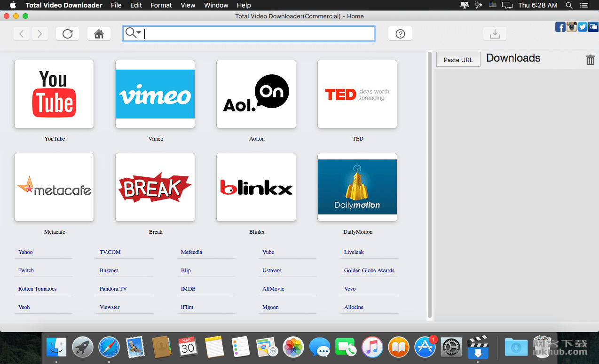Click the chat bubbles icon
The image size is (599, 364).
tap(593, 27)
